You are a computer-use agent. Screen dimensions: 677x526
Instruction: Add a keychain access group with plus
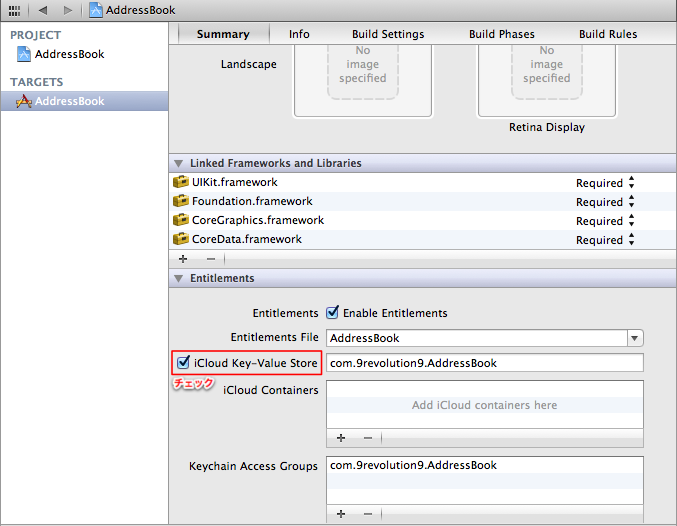[x=341, y=513]
